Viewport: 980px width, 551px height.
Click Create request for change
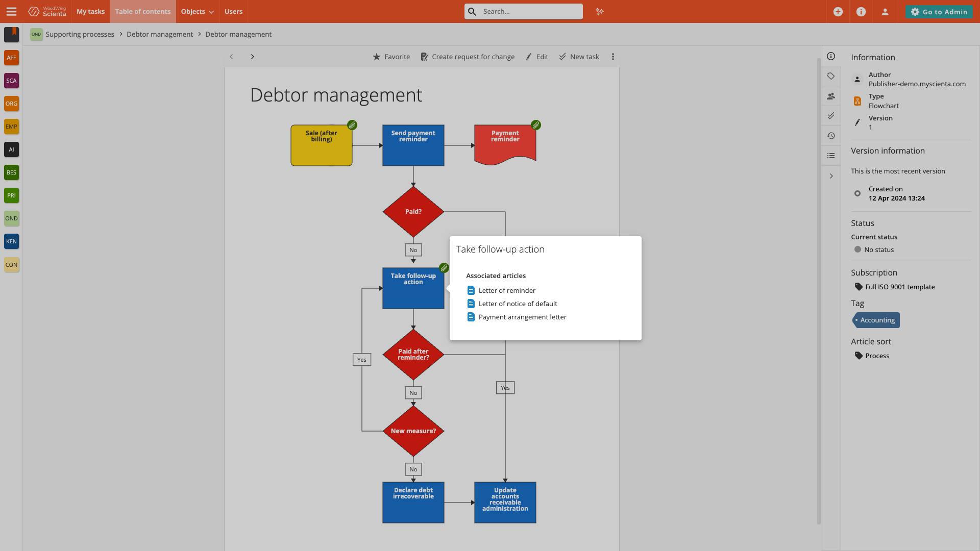click(468, 57)
